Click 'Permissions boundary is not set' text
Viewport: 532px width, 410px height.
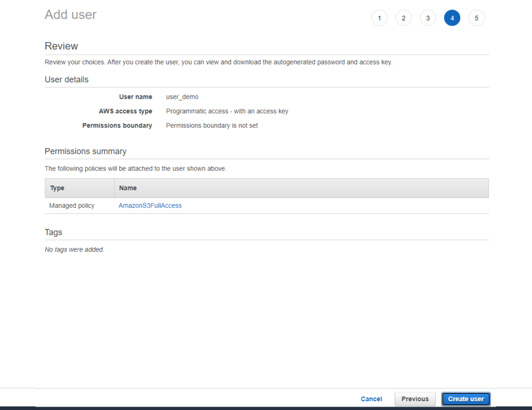pyautogui.click(x=212, y=126)
